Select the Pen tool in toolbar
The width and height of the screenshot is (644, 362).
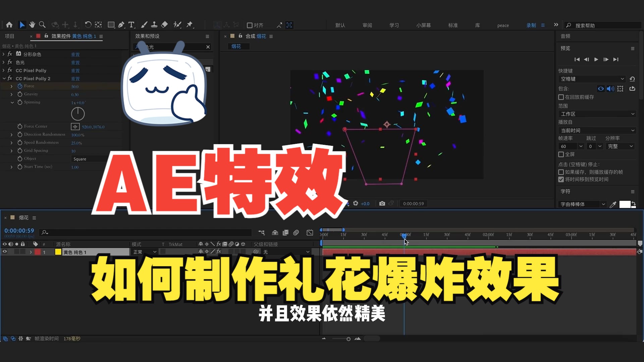click(x=121, y=25)
